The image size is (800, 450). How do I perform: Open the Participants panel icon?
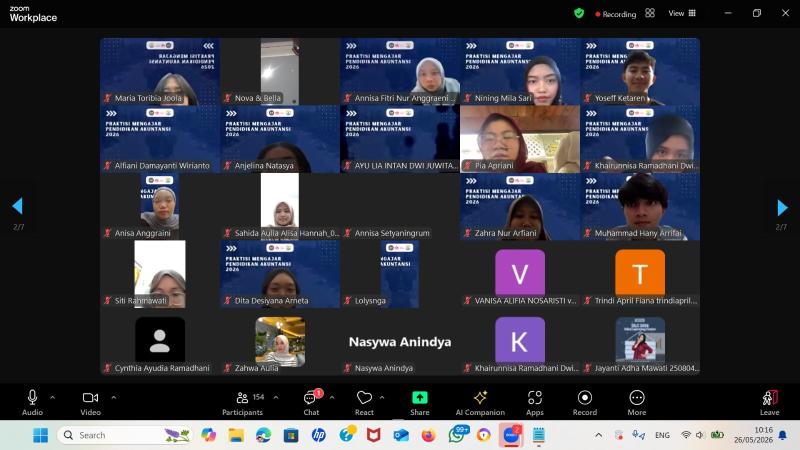point(242,397)
